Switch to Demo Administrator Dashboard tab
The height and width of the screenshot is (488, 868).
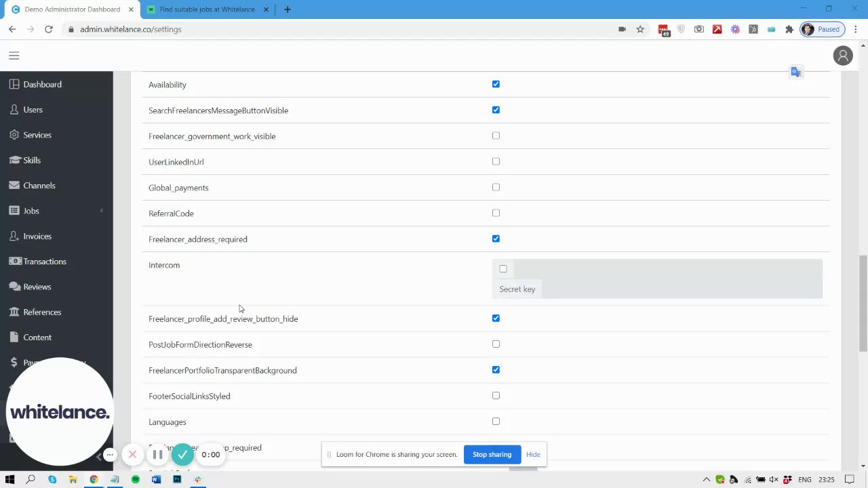click(73, 9)
